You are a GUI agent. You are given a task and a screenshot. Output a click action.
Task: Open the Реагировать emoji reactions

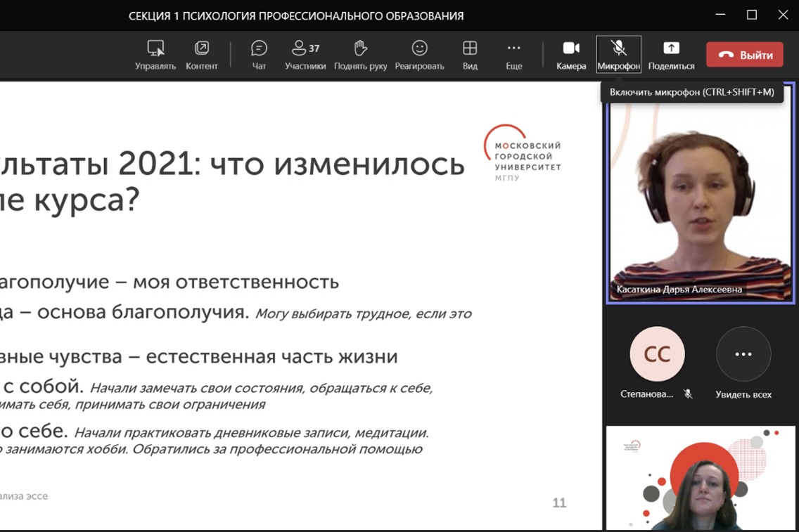click(419, 55)
